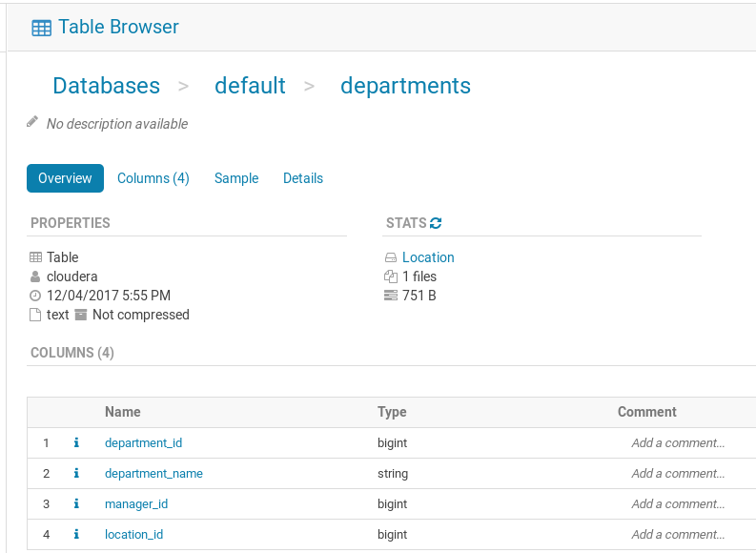Viewport: 756px width, 553px height.
Task: Select the Details tab
Action: coord(303,178)
